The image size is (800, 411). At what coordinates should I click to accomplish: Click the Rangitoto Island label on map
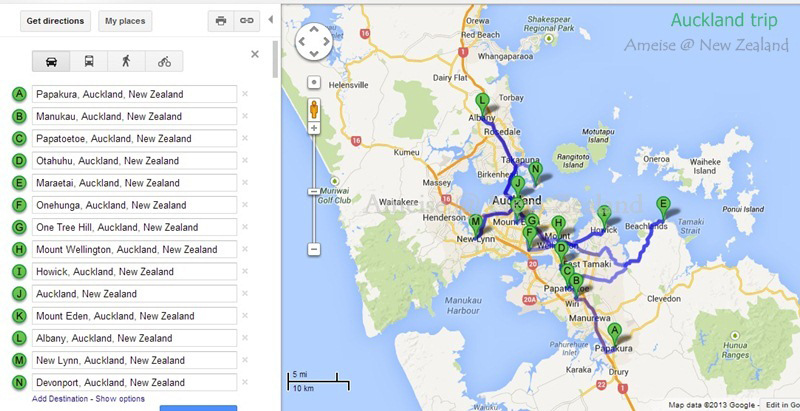(573, 161)
